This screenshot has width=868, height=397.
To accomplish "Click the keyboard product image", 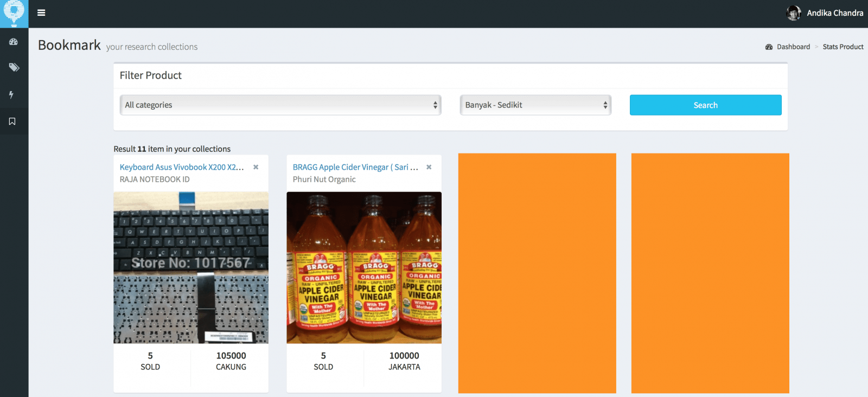I will (x=191, y=267).
